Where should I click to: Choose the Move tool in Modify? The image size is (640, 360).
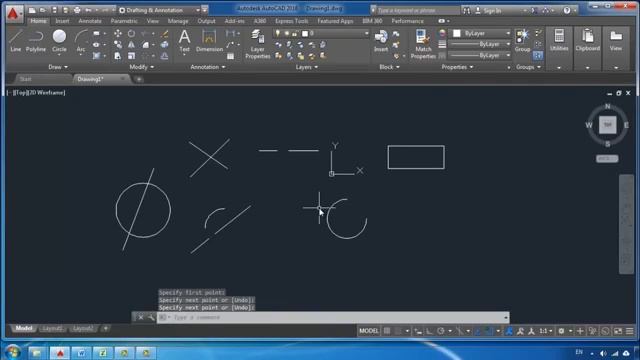pos(118,33)
